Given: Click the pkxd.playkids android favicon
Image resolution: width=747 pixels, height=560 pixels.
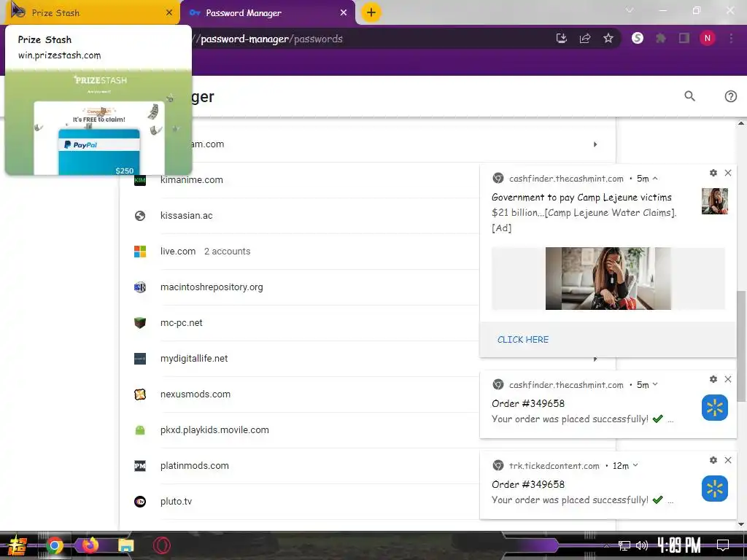Looking at the screenshot, I should pyautogui.click(x=140, y=430).
